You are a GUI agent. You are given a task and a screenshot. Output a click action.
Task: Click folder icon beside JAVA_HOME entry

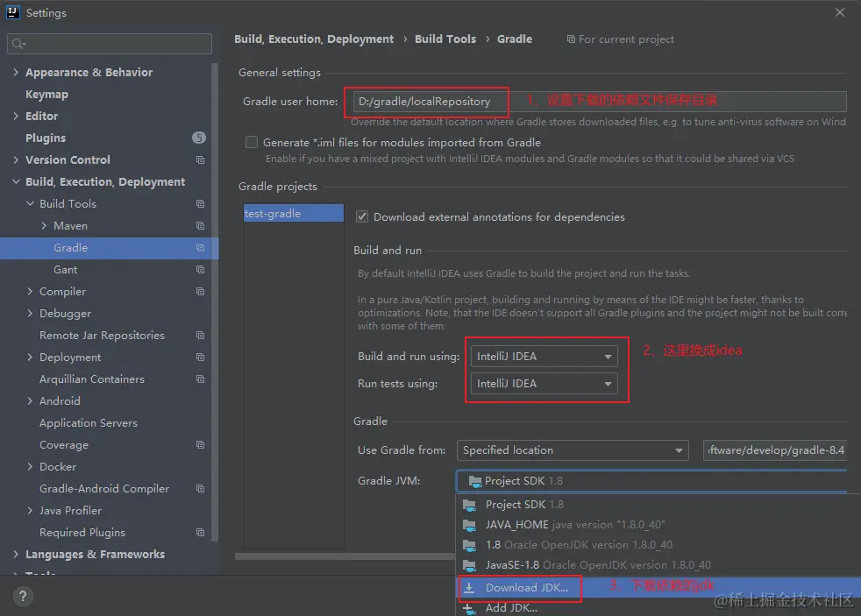tap(469, 525)
